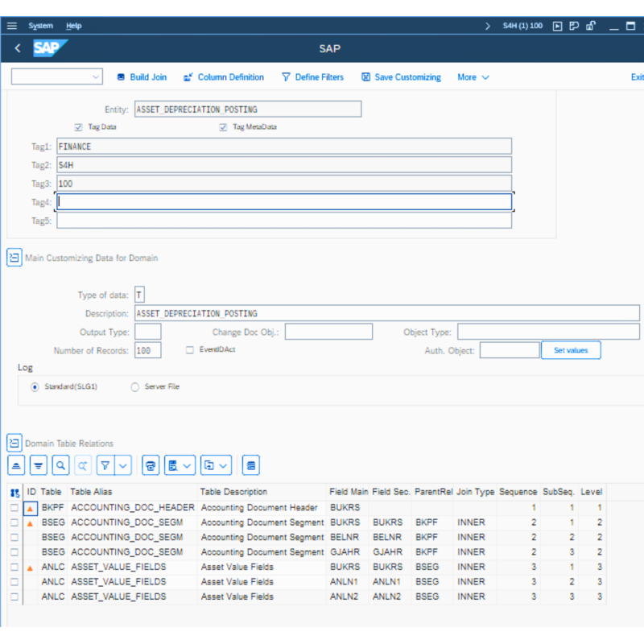Image resolution: width=644 pixels, height=644 pixels.
Task: Toggle the Tag MetaData checkbox
Action: tap(223, 127)
